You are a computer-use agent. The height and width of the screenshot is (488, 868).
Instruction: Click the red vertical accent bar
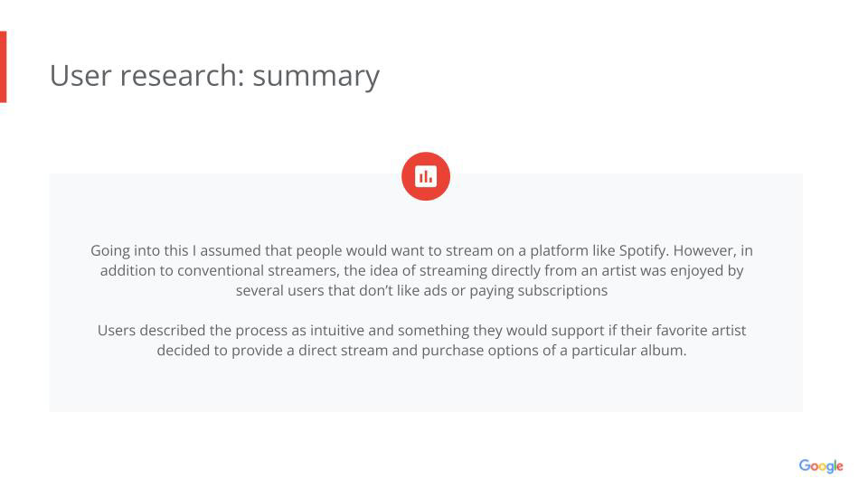(x=3, y=67)
